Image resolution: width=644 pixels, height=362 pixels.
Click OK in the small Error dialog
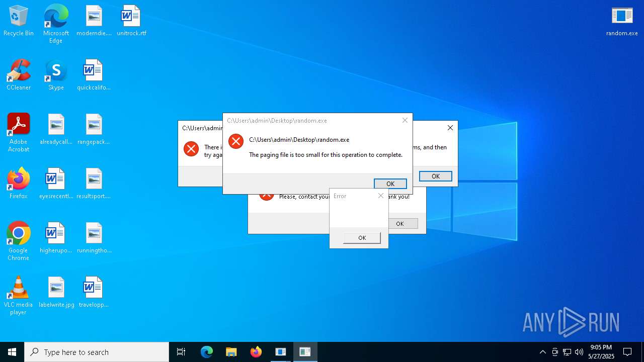click(x=362, y=238)
